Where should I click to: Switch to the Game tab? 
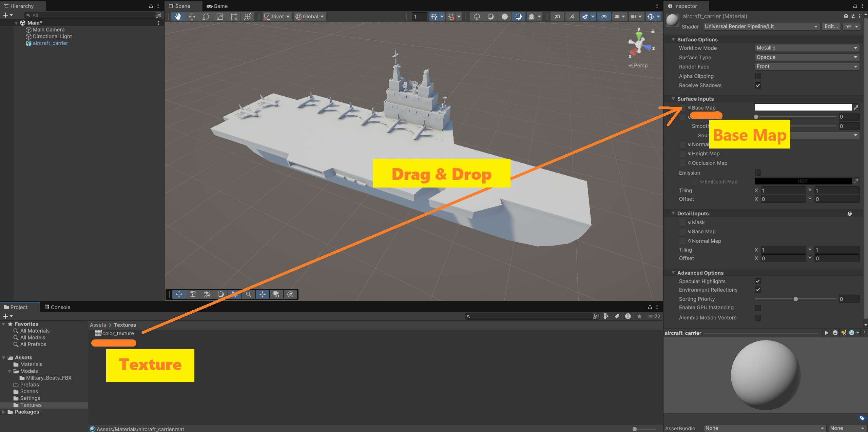coord(217,6)
